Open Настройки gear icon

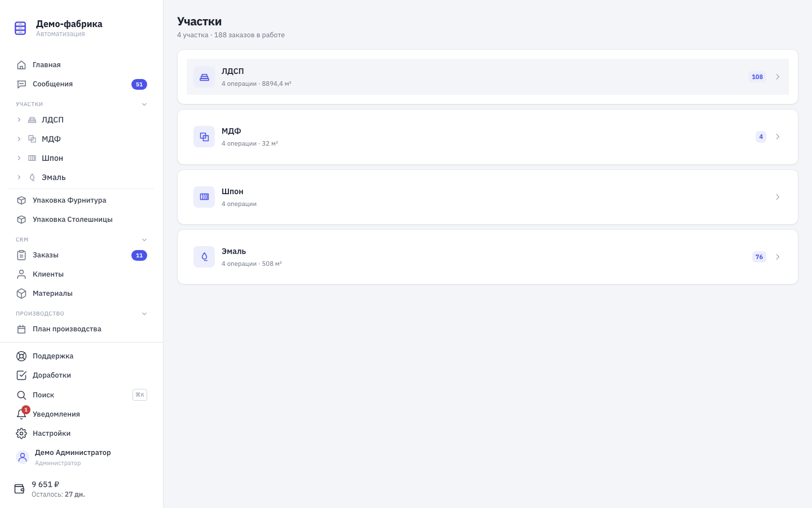(21, 433)
